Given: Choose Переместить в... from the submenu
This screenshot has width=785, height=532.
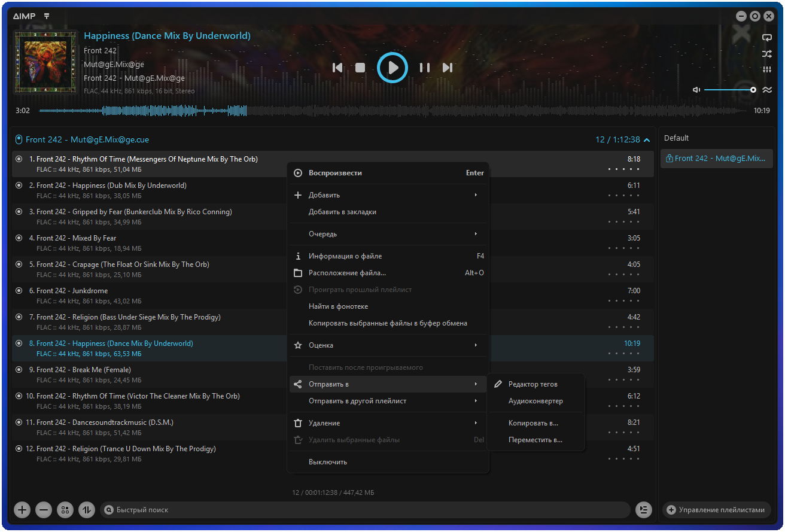Looking at the screenshot, I should [537, 440].
